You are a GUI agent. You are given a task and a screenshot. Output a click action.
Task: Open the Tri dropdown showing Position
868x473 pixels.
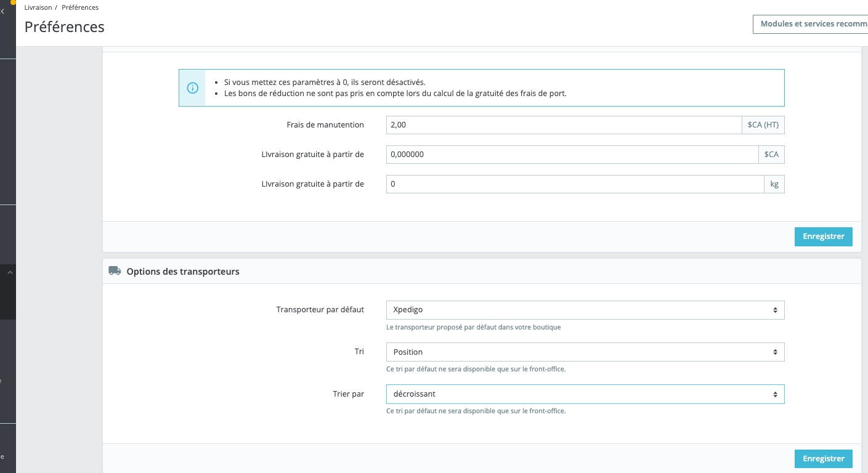(585, 352)
